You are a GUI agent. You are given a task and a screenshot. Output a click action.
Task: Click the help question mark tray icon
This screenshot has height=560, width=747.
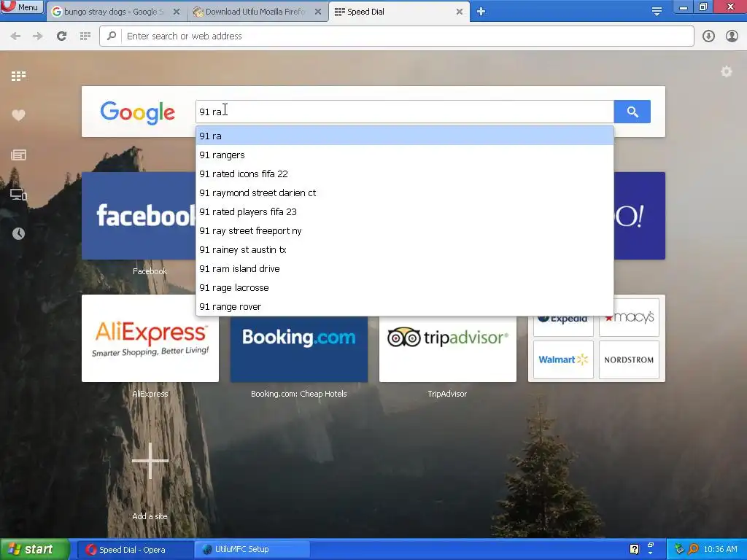click(x=634, y=549)
